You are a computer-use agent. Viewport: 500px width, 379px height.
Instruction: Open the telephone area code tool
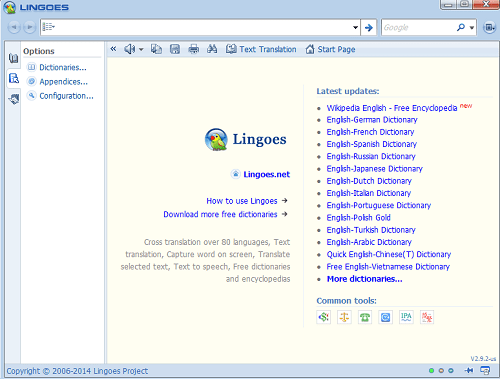(x=365, y=317)
